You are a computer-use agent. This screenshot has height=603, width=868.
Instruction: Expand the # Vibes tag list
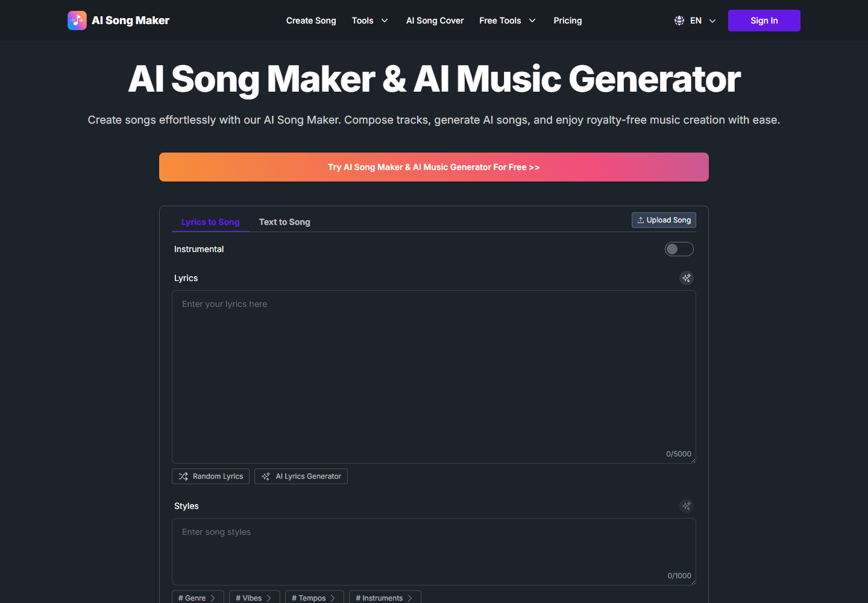pos(254,598)
